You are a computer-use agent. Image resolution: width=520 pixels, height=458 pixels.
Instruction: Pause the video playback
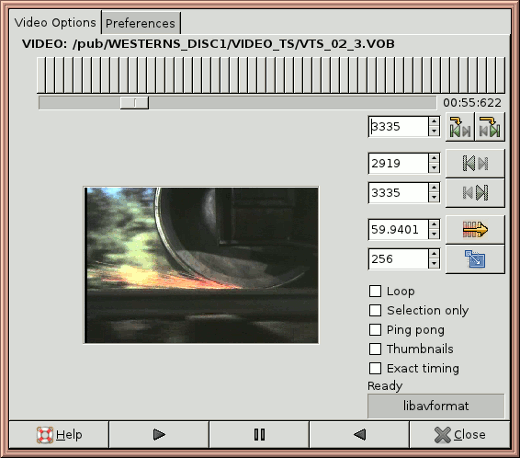(x=259, y=435)
